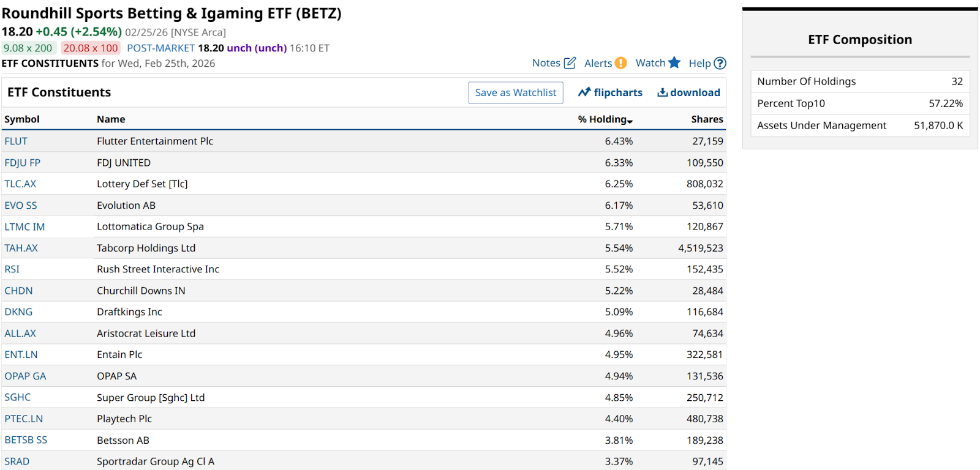Sort table by Symbol column header
The width and height of the screenshot is (980, 470).
pos(22,119)
